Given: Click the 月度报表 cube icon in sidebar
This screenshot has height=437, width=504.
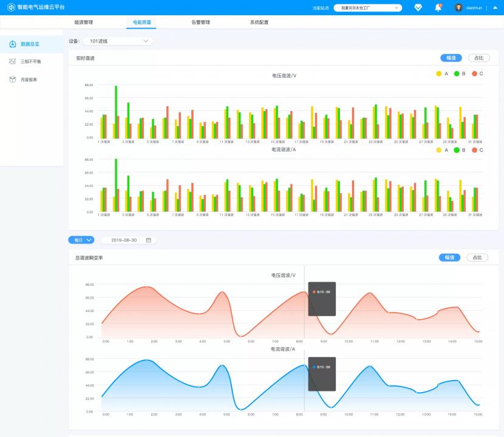Looking at the screenshot, I should click(13, 80).
